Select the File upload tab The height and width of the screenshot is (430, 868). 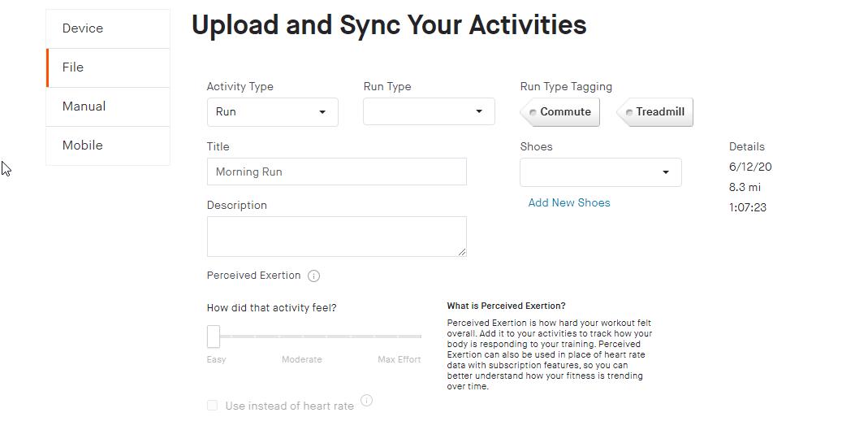pyautogui.click(x=108, y=67)
